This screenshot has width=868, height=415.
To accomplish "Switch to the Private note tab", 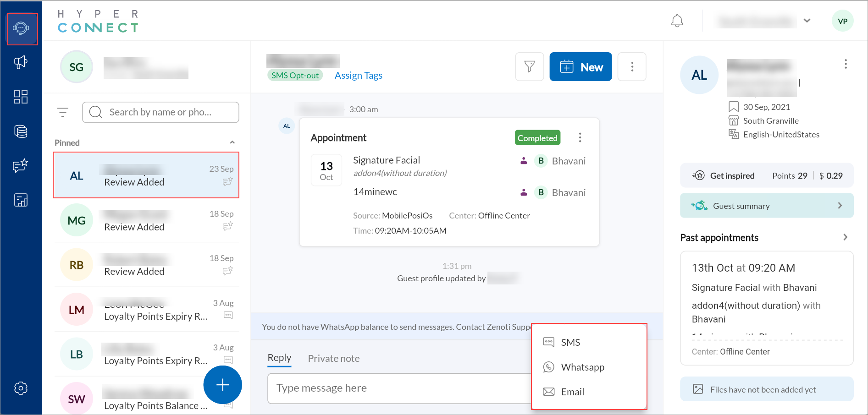I will (333, 358).
